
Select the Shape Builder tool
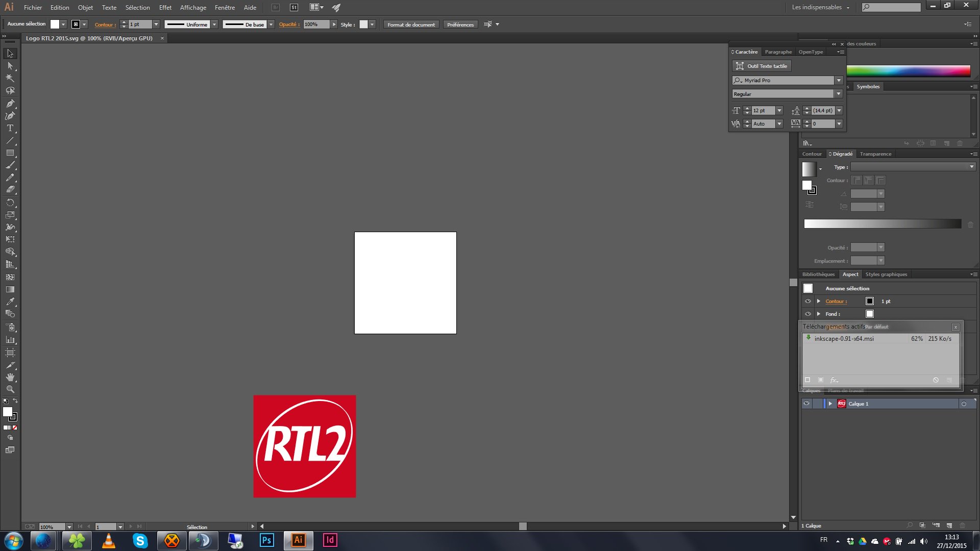10,252
